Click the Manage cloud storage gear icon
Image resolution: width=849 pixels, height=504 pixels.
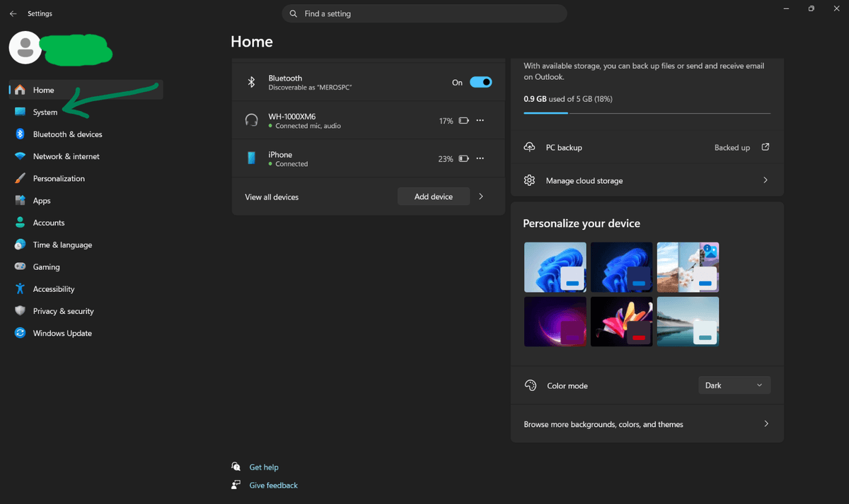[x=529, y=180]
